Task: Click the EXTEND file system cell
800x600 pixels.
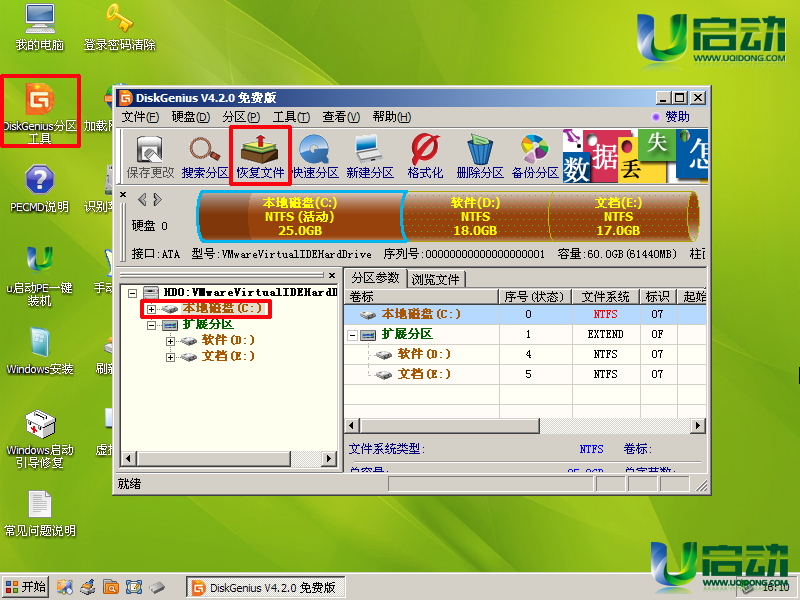Action: pyautogui.click(x=605, y=335)
